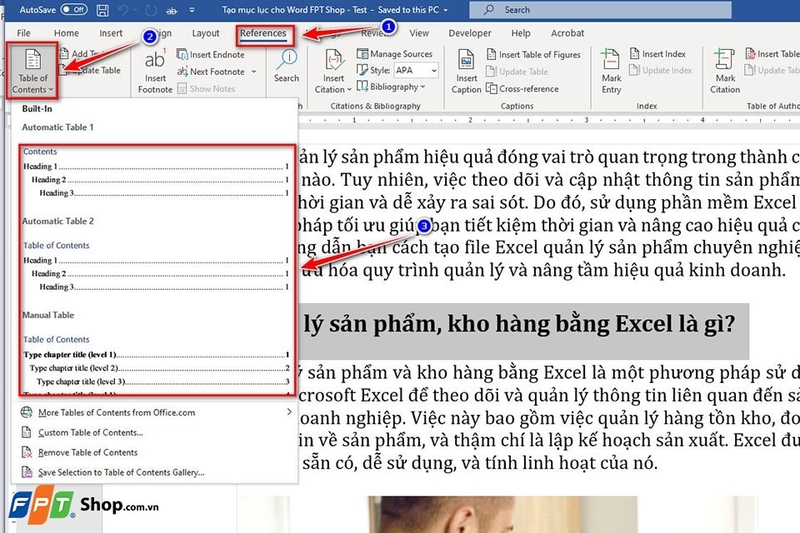Click the Manage Sources icon
Image resolution: width=800 pixels, height=533 pixels.
point(362,54)
